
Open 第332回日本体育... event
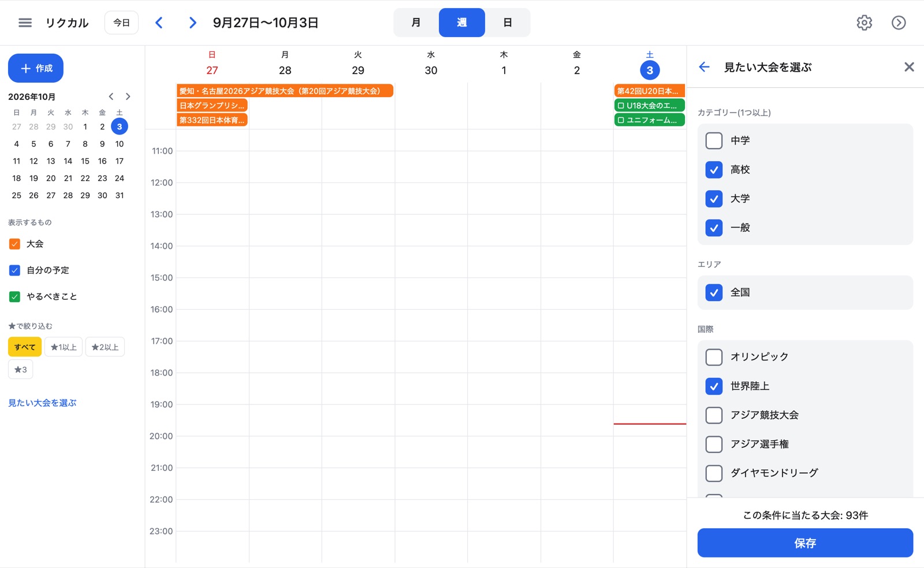(x=212, y=120)
